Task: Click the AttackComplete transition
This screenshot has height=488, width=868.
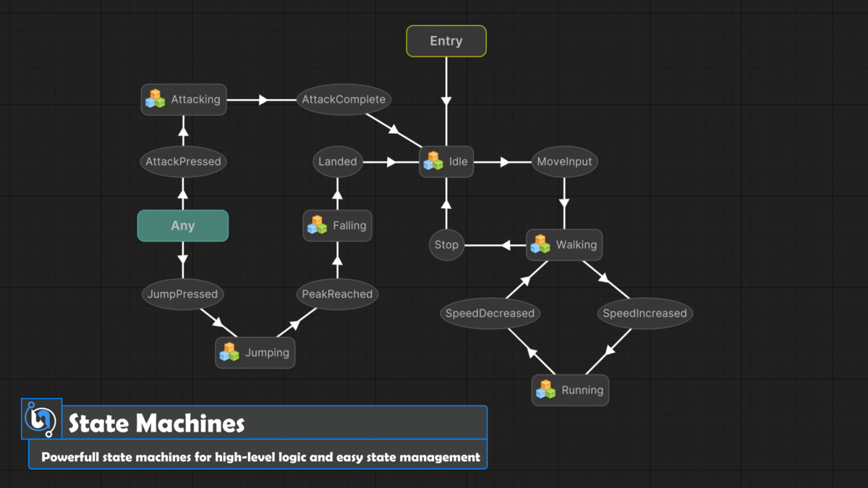Action: (x=344, y=99)
